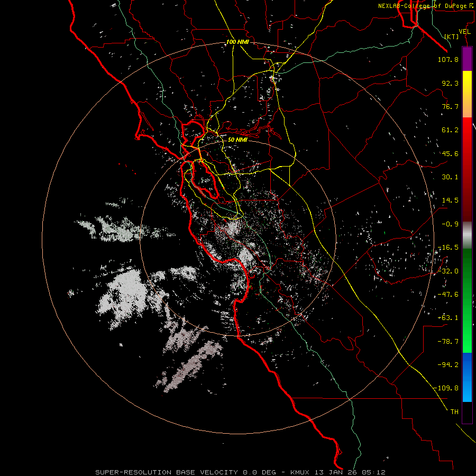476x476 pixels.
Task: Pick the yellow-orange segment of velocity color bar
Action: 467,94
